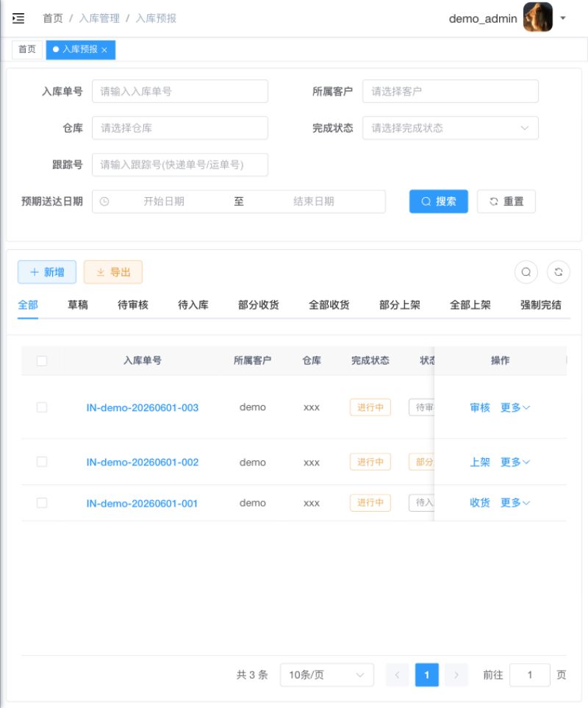Select the 部分收货 status tab
The image size is (588, 708).
pos(259,305)
